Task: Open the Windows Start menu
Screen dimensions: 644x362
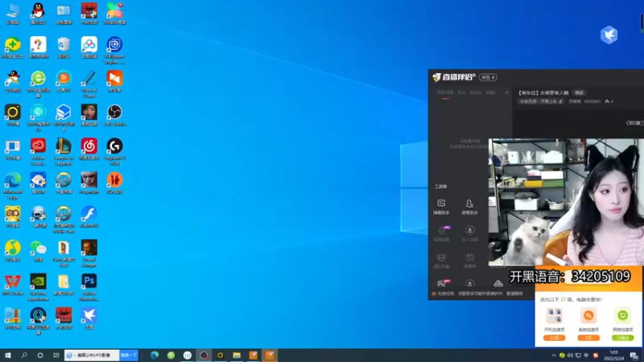Action: click(x=8, y=356)
